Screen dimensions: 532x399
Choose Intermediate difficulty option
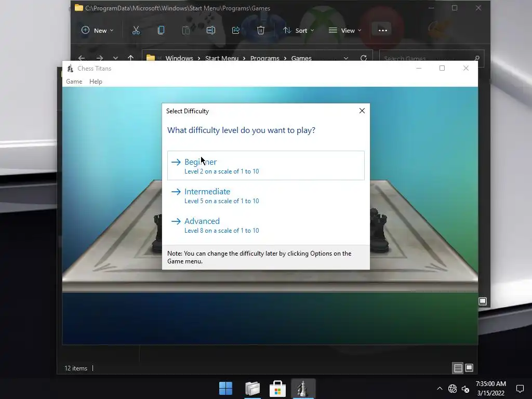pyautogui.click(x=265, y=195)
